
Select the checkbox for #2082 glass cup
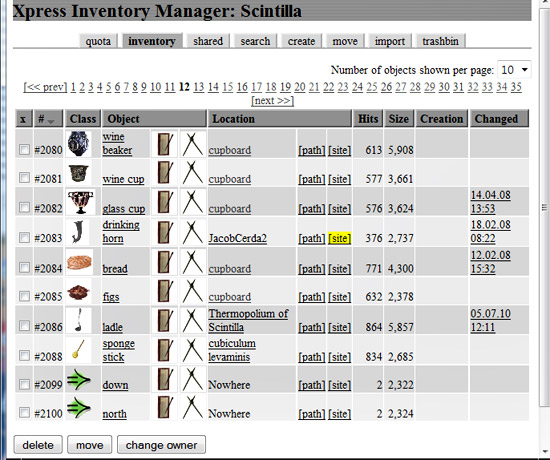tap(24, 207)
